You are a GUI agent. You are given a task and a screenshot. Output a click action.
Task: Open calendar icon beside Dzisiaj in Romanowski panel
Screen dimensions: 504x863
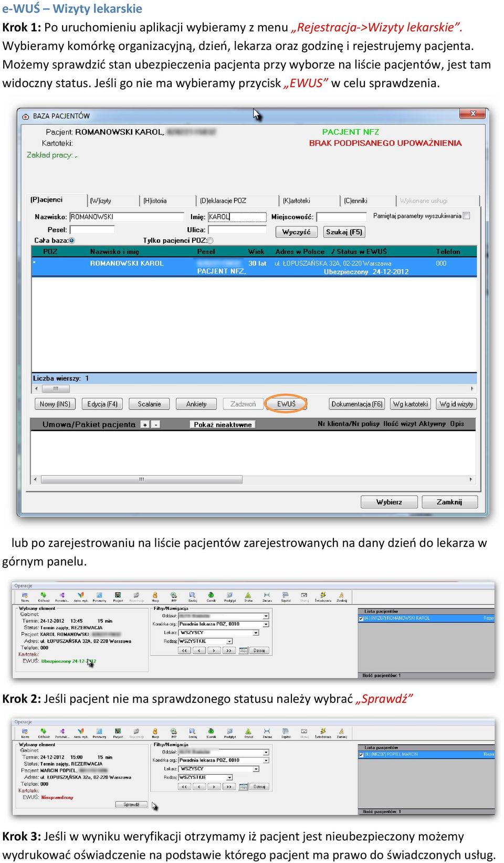pyautogui.click(x=243, y=650)
